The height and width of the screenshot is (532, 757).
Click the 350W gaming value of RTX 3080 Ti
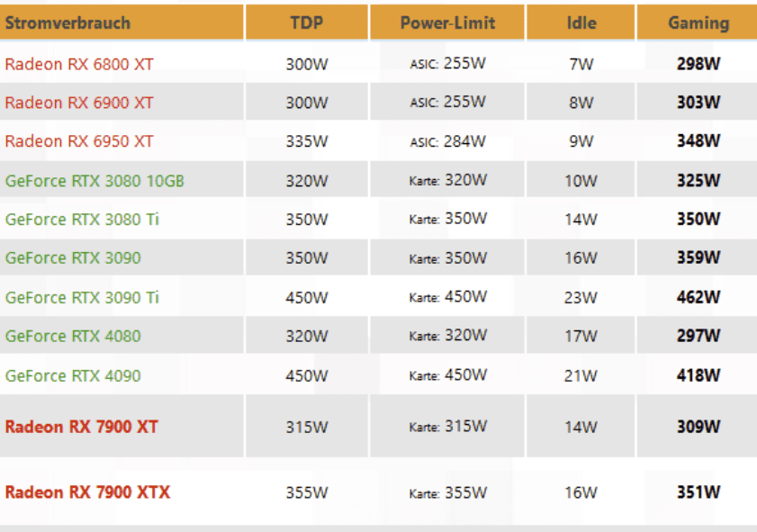click(x=698, y=219)
